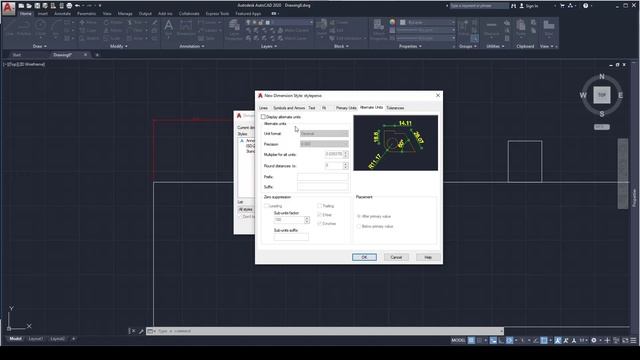Switch to the Tolerances tab
The width and height of the screenshot is (640, 360).
(x=395, y=108)
